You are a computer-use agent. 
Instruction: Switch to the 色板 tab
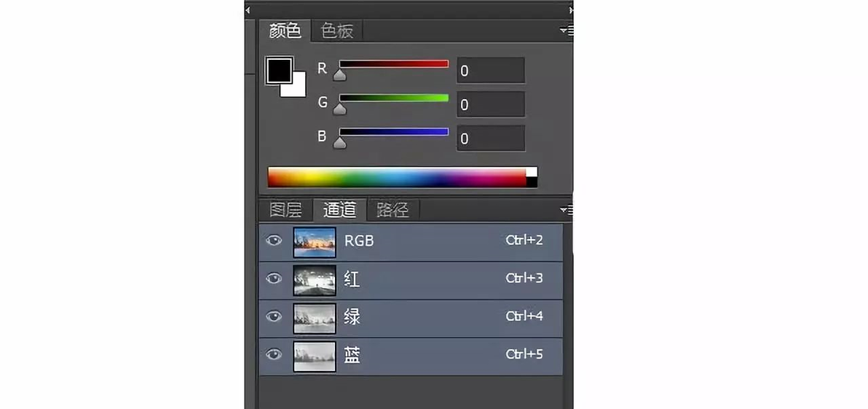point(336,31)
